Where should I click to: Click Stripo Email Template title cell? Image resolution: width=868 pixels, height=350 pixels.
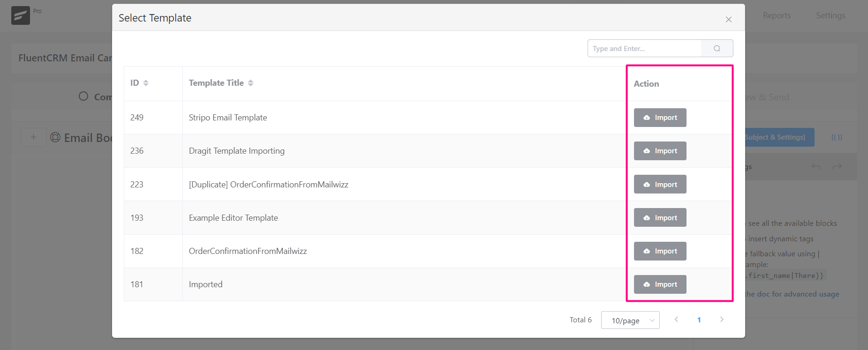coord(404,118)
